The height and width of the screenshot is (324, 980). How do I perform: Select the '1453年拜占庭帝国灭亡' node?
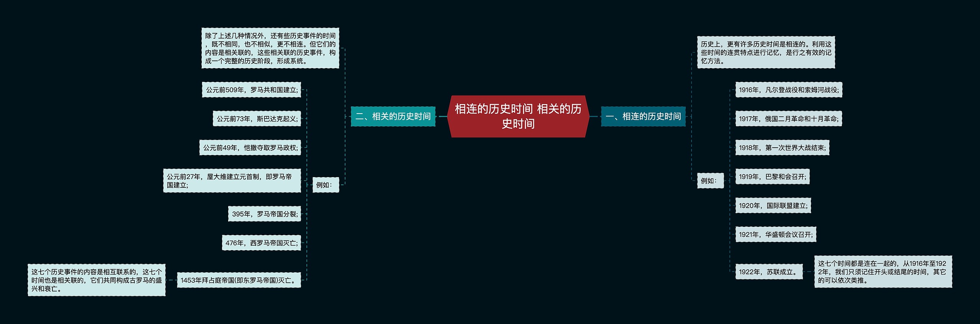click(239, 280)
